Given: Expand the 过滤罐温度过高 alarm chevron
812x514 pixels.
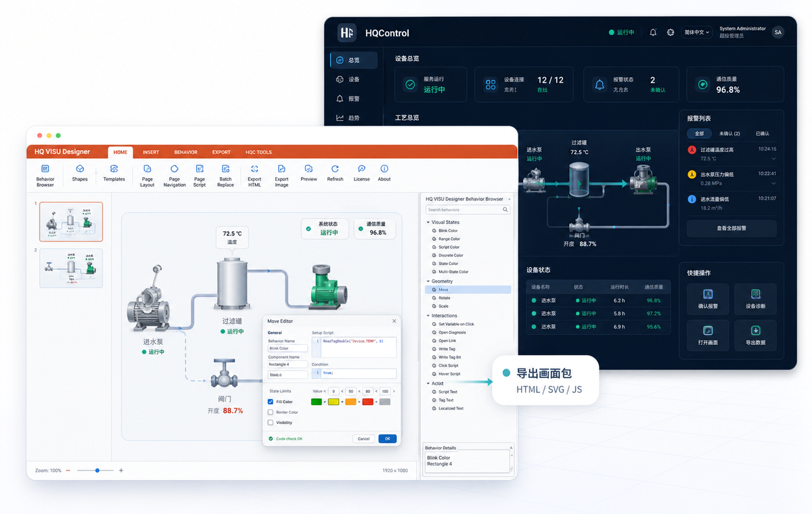Looking at the screenshot, I should pos(773,158).
